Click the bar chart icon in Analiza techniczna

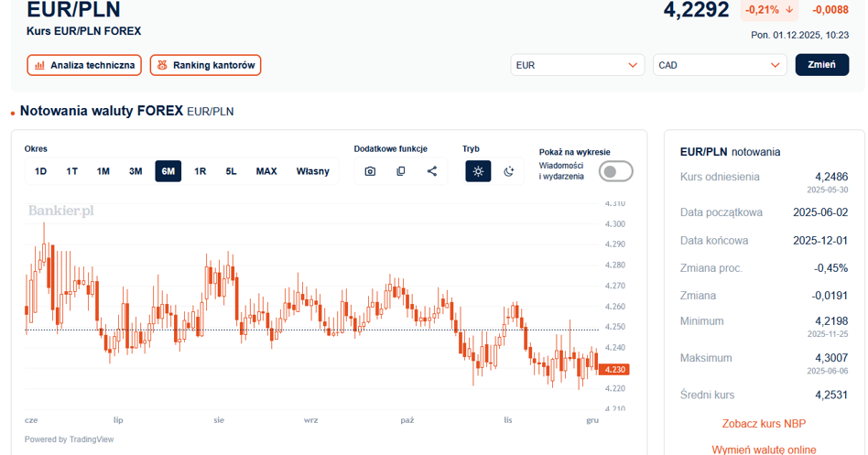tap(39, 65)
